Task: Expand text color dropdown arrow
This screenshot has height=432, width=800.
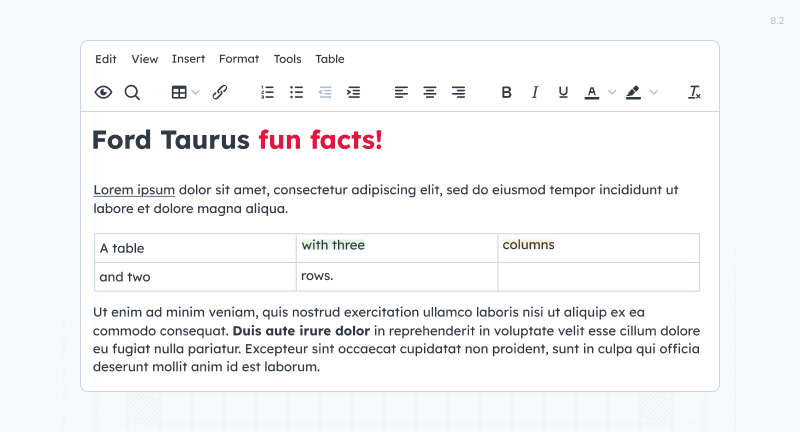Action: 612,92
